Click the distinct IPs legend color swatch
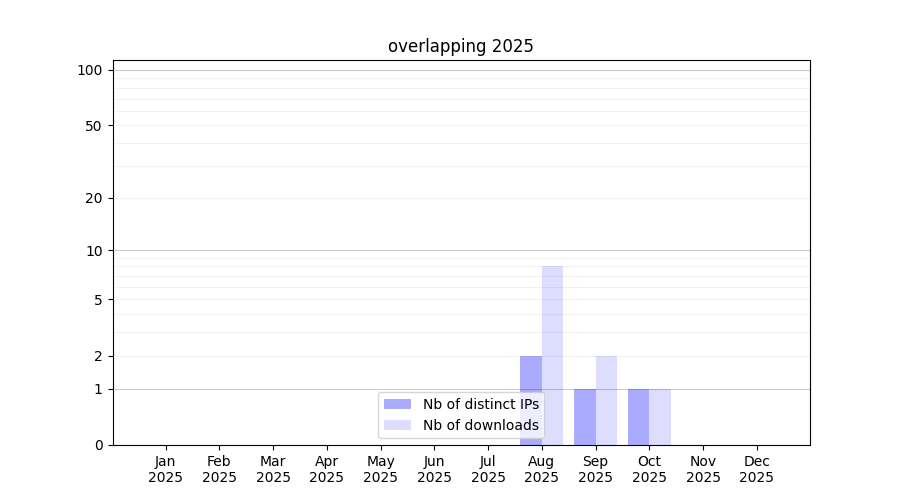900x500 pixels. point(397,404)
